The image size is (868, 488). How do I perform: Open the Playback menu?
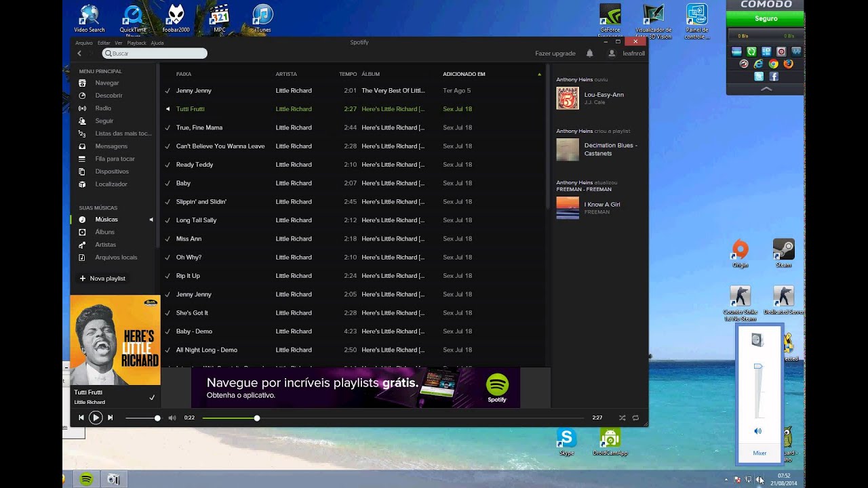pyautogui.click(x=136, y=43)
